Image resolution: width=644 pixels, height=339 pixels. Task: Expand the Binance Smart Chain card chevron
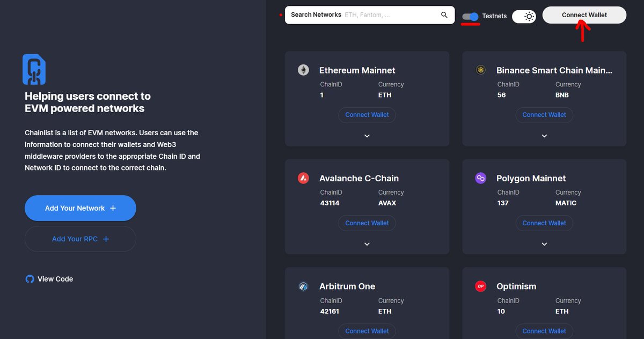click(544, 136)
